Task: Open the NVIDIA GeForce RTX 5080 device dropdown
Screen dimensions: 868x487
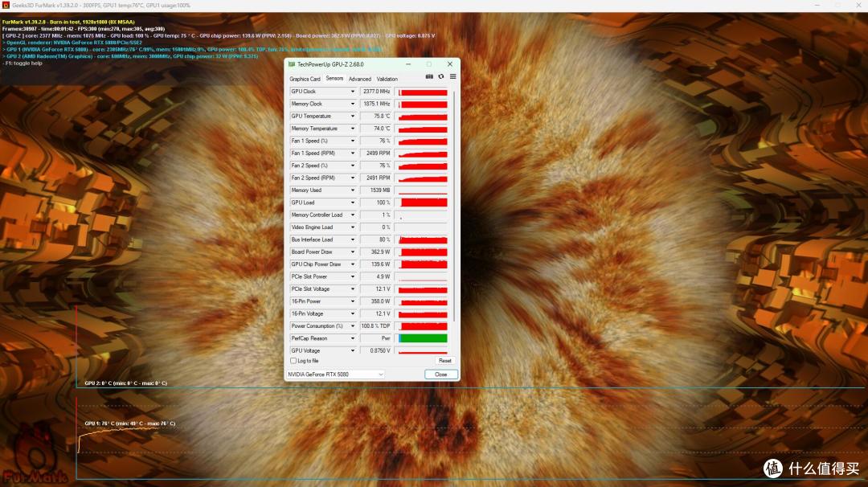Action: pyautogui.click(x=335, y=374)
